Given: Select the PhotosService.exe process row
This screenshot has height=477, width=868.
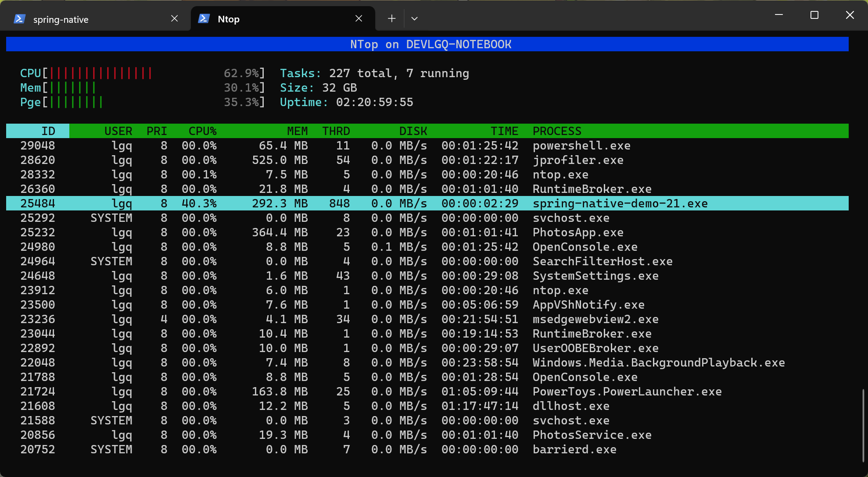Looking at the screenshot, I should pos(427,435).
